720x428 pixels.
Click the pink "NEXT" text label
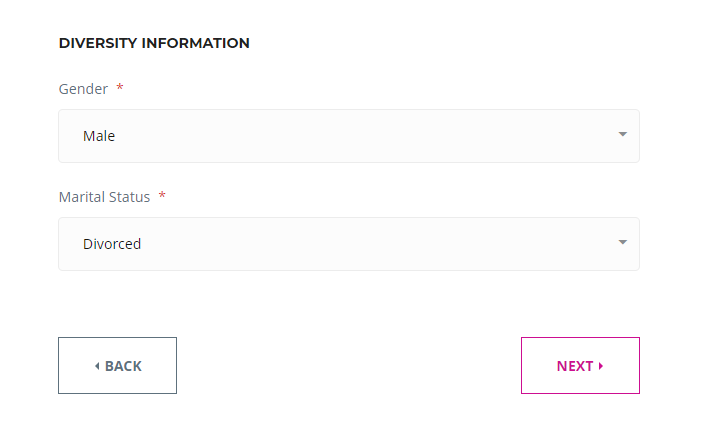click(x=575, y=366)
